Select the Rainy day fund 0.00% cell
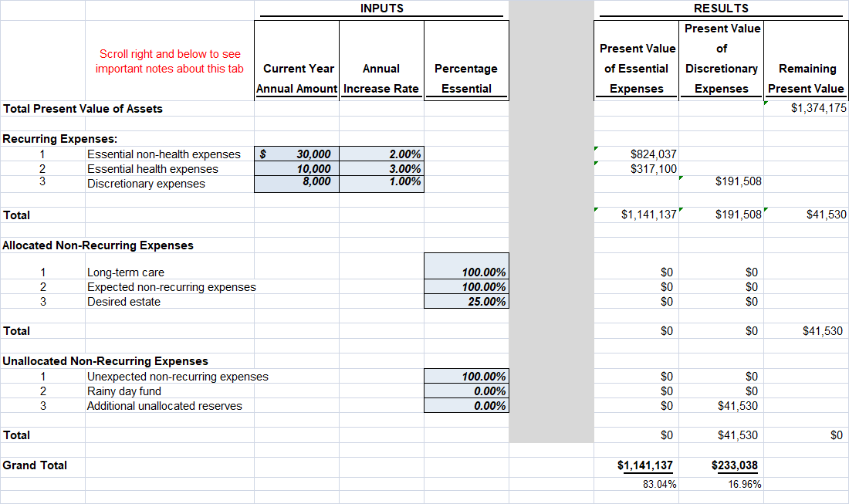849x504 pixels. pos(466,391)
